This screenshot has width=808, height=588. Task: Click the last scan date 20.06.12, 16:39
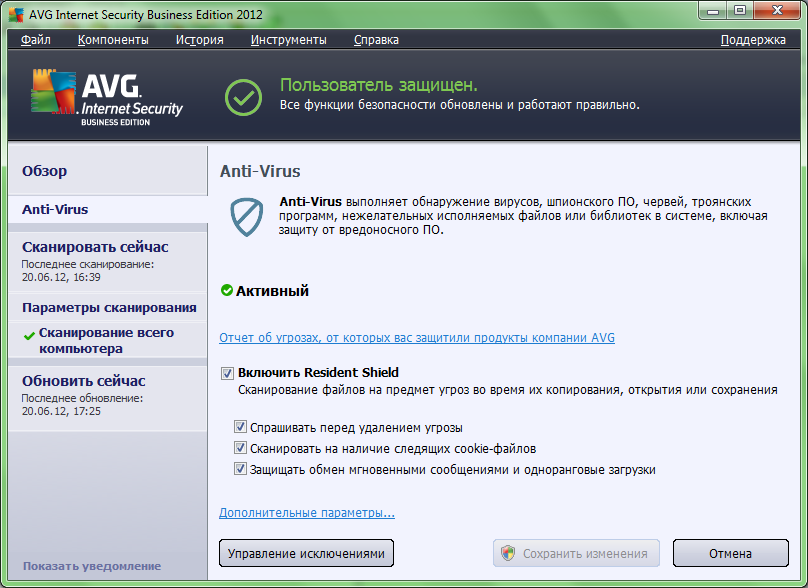click(x=61, y=277)
